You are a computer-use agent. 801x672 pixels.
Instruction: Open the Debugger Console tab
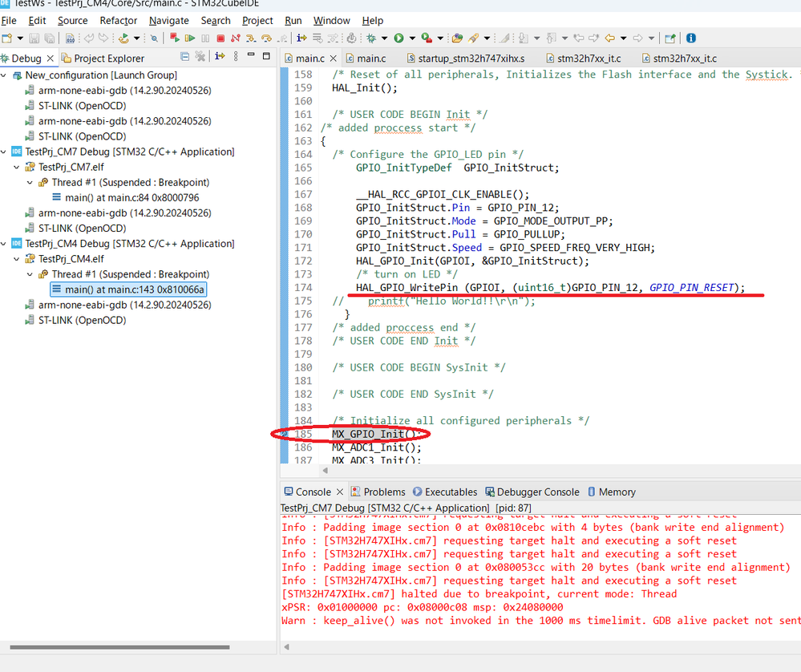tap(537, 492)
